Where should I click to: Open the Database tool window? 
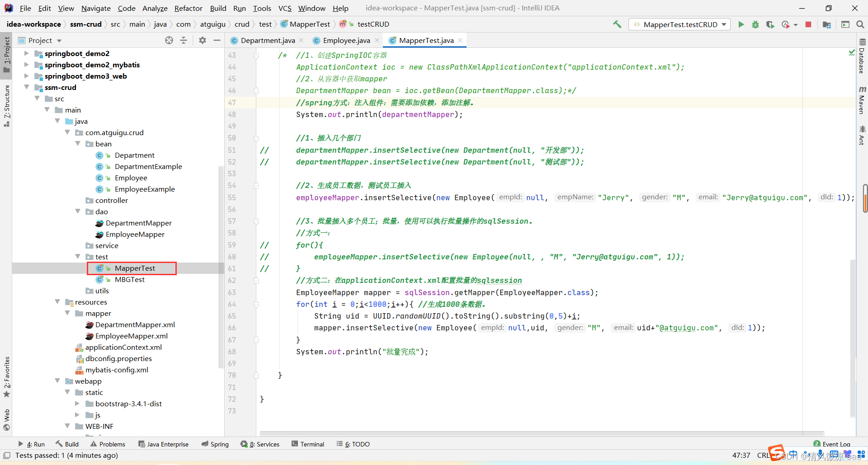[x=862, y=56]
